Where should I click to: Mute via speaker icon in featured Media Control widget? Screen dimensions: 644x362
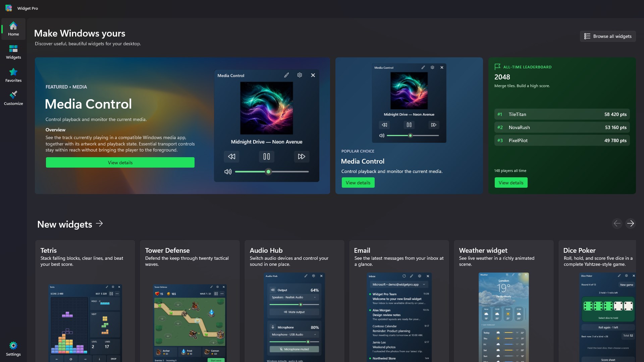click(x=228, y=172)
